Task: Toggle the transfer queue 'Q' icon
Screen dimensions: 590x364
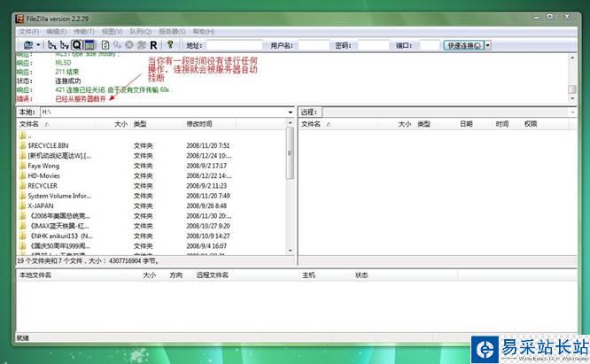Action: (77, 45)
